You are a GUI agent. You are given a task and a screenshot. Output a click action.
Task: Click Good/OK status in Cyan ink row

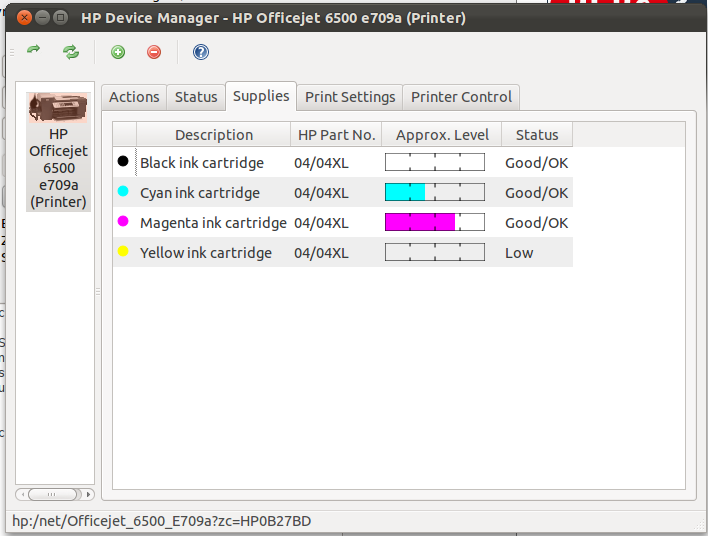[x=536, y=193]
